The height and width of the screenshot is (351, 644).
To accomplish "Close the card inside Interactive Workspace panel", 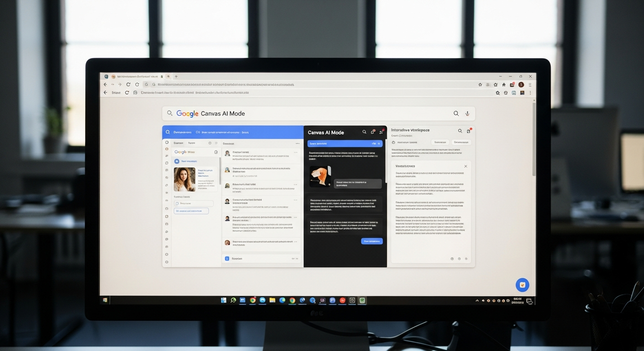I will coord(466,166).
